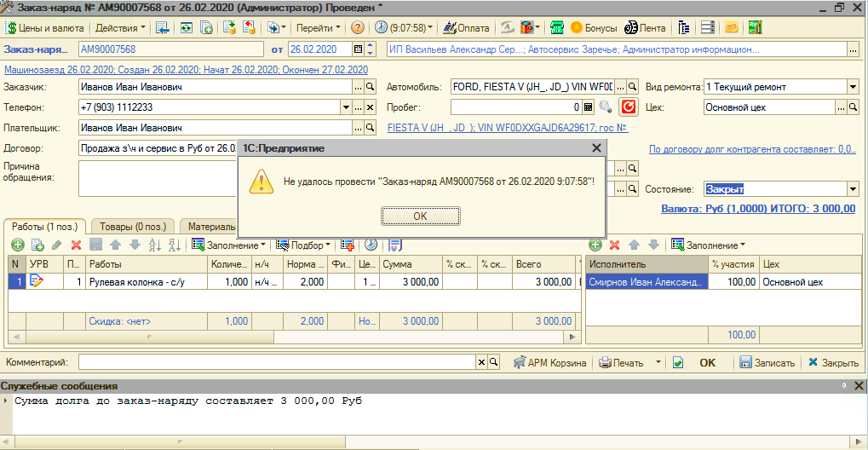Open the Лента toolbar item
Viewport: 868px width, 450px height.
644,27
